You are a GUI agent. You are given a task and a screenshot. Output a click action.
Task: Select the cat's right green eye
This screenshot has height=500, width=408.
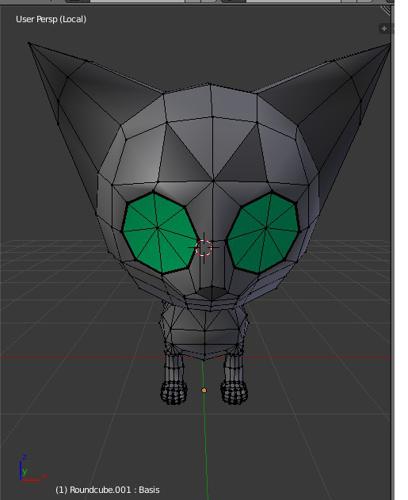point(263,232)
